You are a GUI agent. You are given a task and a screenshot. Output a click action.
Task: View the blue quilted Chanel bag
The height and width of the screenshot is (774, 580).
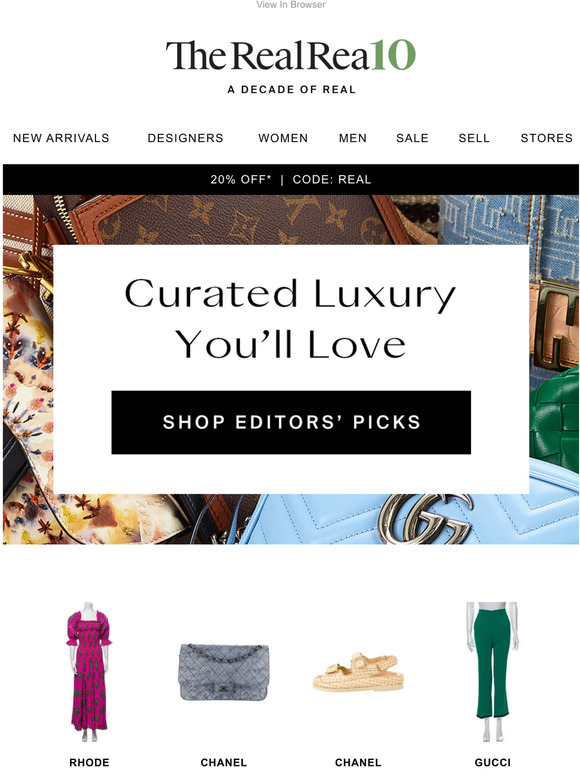click(x=224, y=672)
